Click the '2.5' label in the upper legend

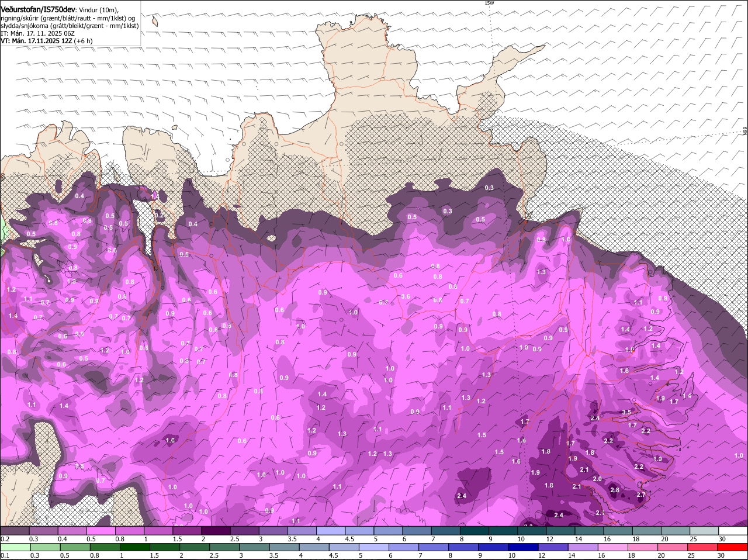235,539
